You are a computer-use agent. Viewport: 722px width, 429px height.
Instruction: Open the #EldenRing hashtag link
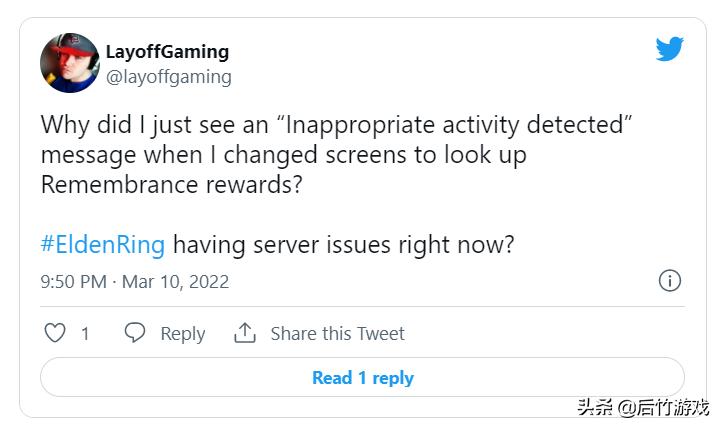point(102,244)
